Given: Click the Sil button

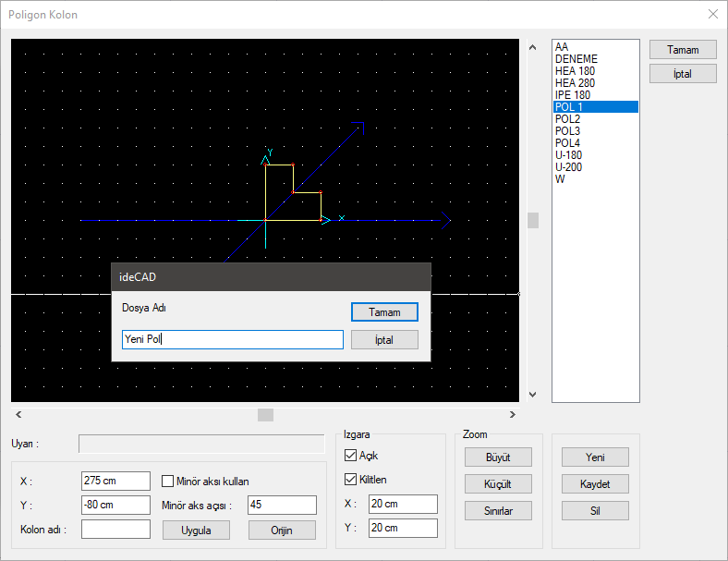Looking at the screenshot, I should click(595, 510).
